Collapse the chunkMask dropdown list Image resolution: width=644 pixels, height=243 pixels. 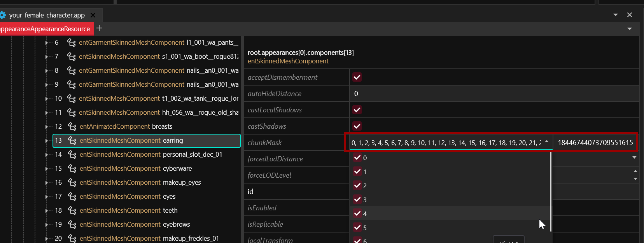(546, 142)
